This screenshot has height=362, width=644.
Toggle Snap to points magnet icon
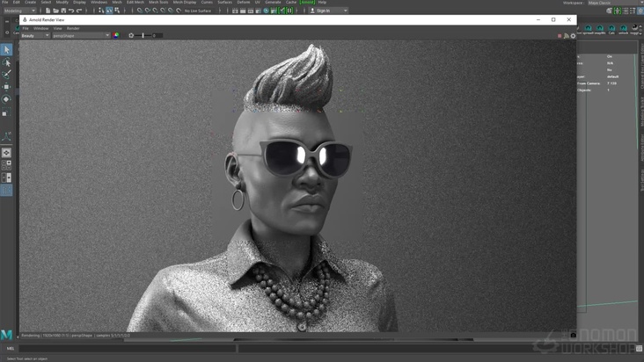(155, 11)
